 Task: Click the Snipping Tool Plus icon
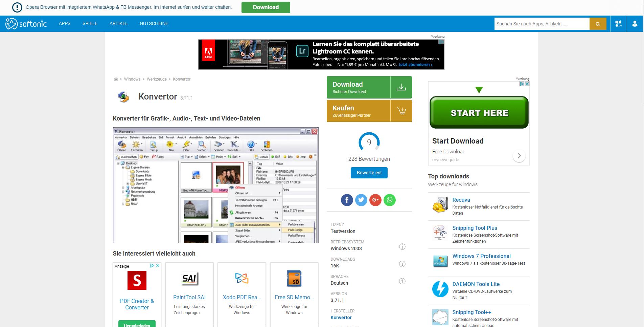(440, 233)
